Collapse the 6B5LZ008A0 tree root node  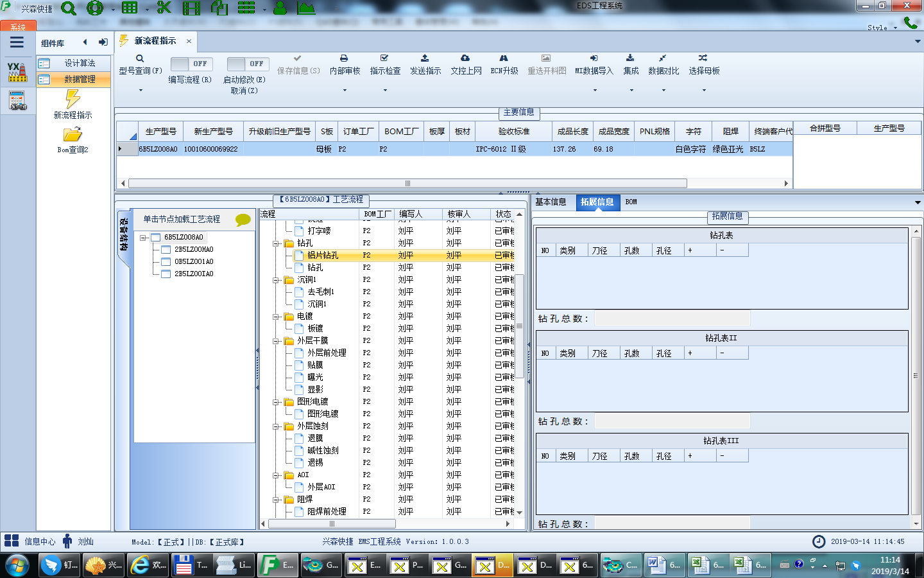[x=144, y=238]
